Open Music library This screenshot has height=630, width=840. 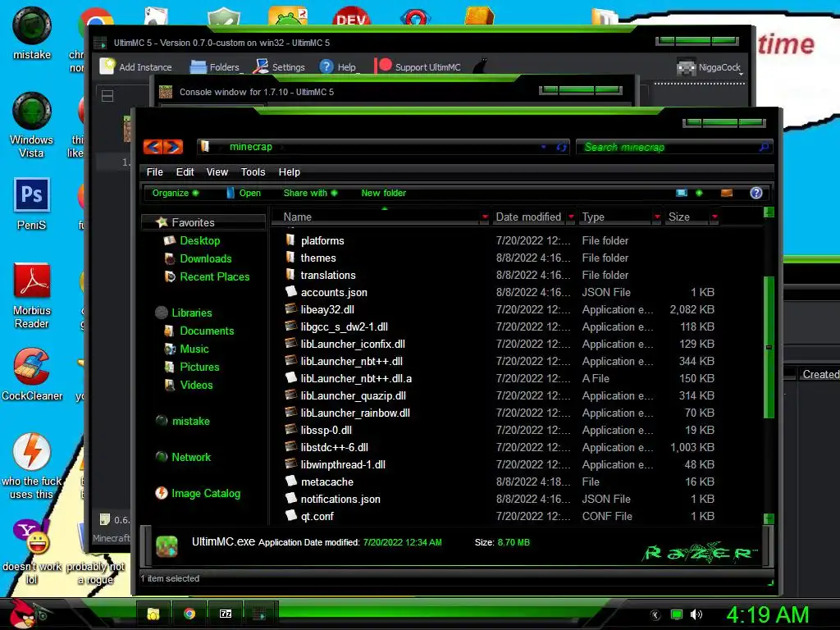[x=194, y=349]
